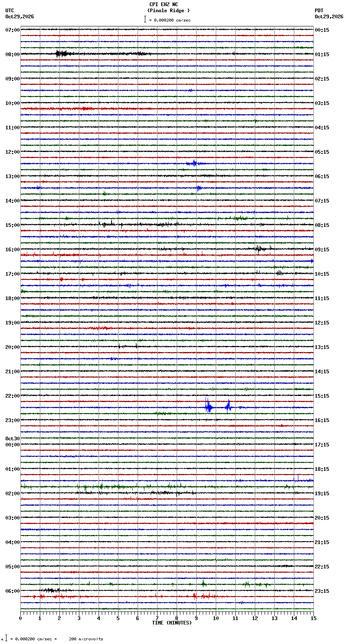The width and height of the screenshot is (346, 644).
Task: Click the bottom legend '200 microvolts'
Action: click(x=86, y=639)
